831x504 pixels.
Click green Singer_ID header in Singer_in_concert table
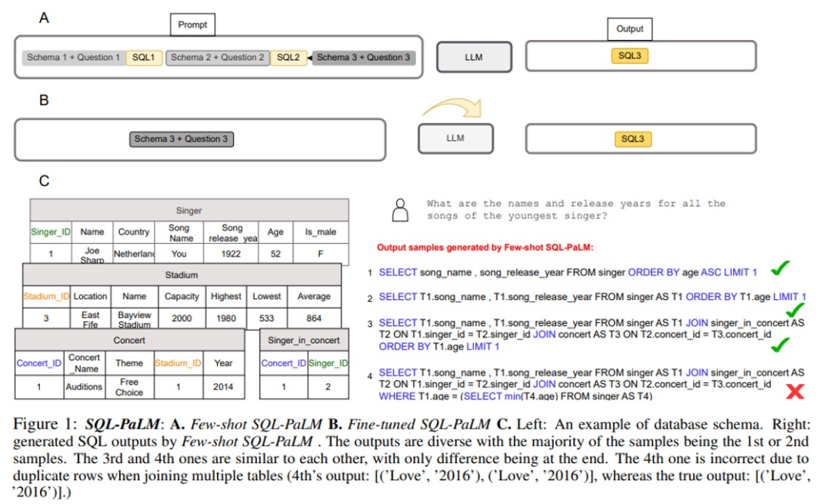(x=328, y=363)
